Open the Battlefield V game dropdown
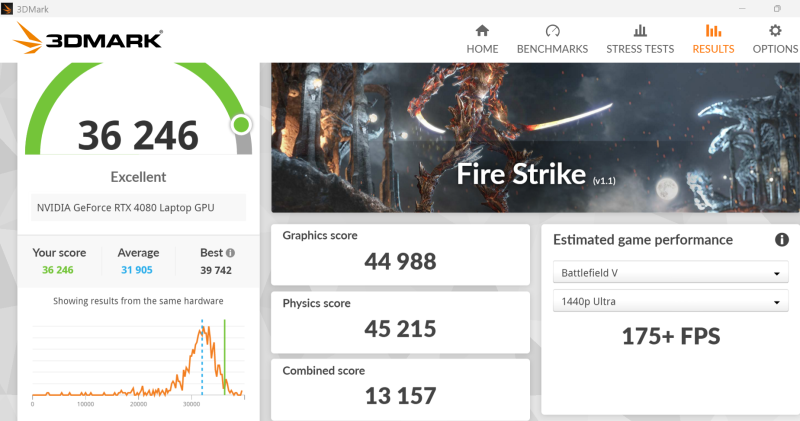Screen dimensions: 800x421 pyautogui.click(x=670, y=273)
